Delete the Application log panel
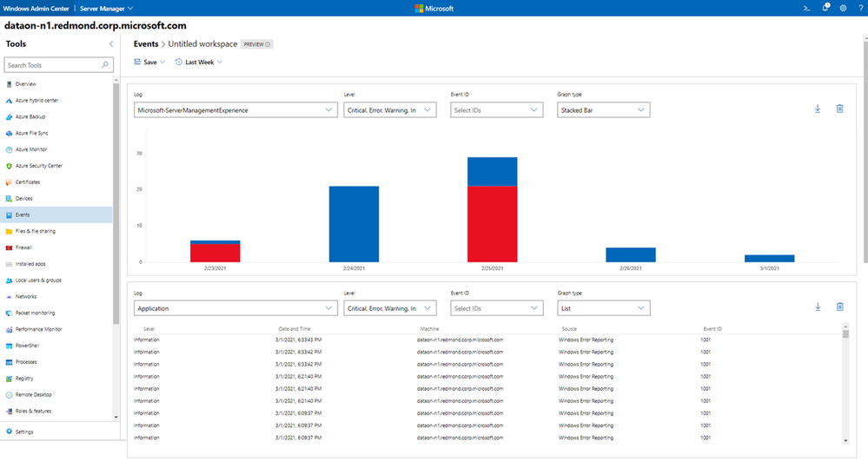Screen dimensions: 868x462 [840, 307]
